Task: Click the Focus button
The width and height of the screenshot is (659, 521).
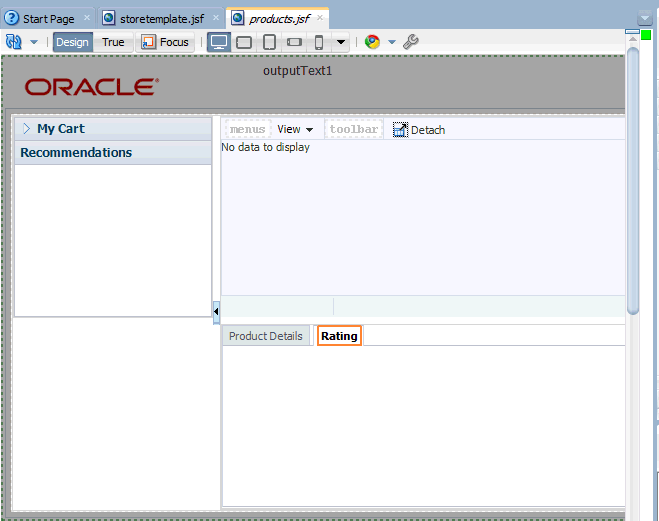Action: pyautogui.click(x=165, y=42)
